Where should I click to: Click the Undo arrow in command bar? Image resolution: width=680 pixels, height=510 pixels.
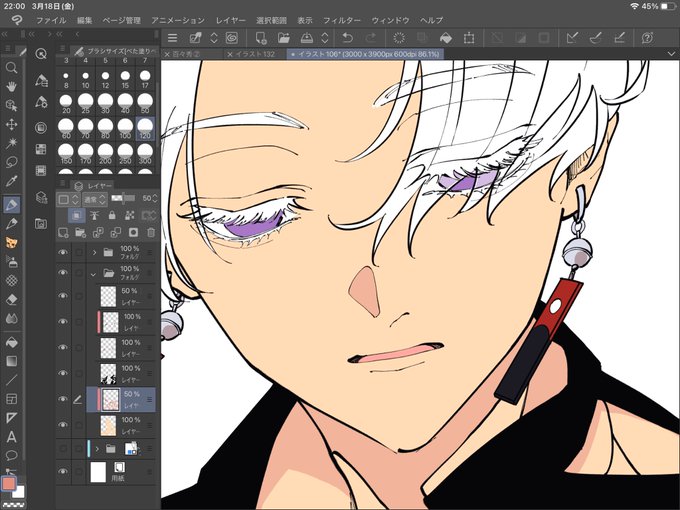pos(347,38)
